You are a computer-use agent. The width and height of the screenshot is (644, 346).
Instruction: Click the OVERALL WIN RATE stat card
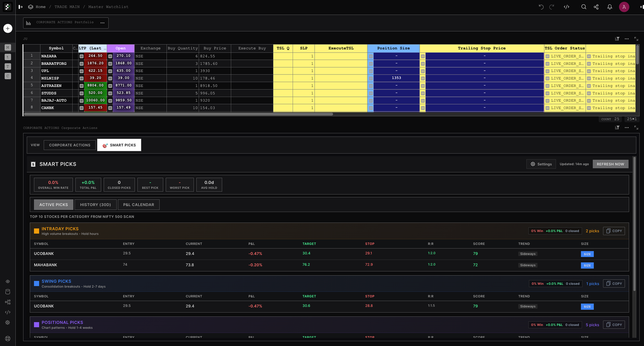[53, 185]
